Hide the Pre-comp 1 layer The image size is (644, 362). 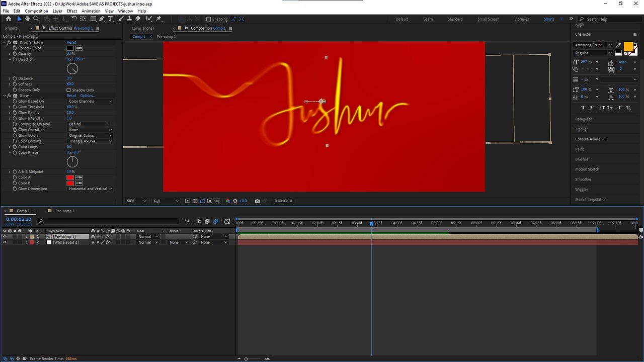coord(5,236)
